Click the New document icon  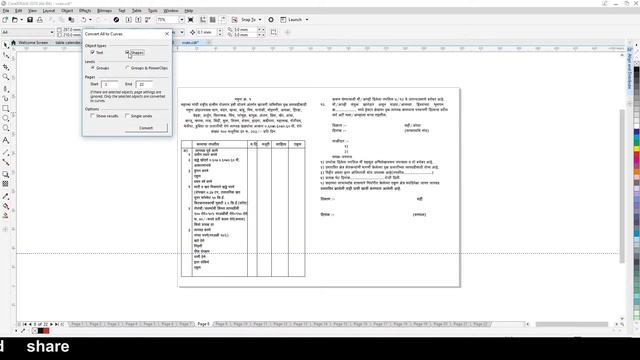coord(5,20)
